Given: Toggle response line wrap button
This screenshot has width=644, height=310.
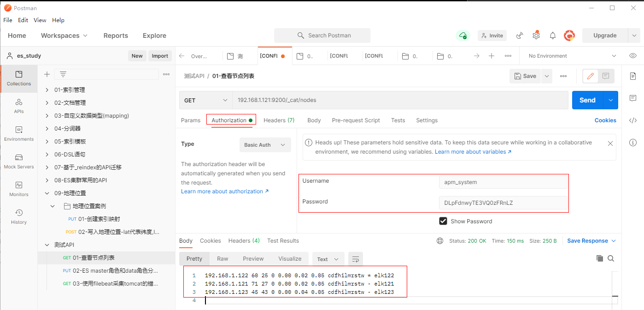Looking at the screenshot, I should (x=355, y=259).
